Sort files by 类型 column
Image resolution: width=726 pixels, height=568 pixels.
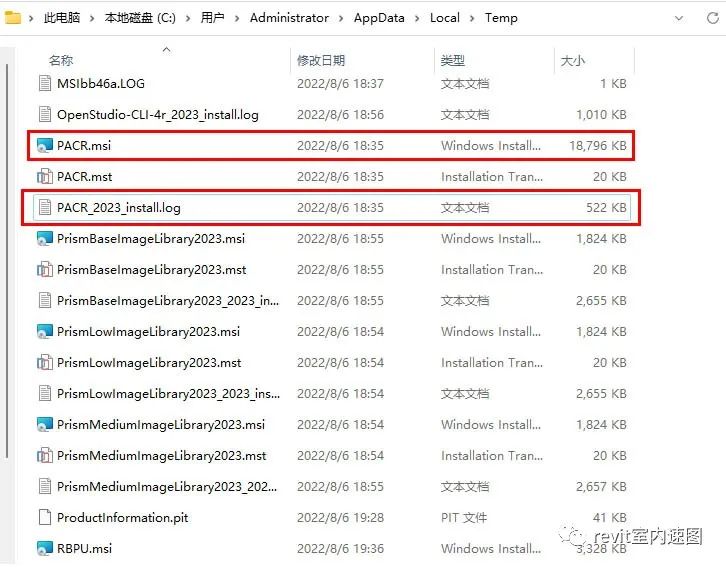click(x=453, y=61)
